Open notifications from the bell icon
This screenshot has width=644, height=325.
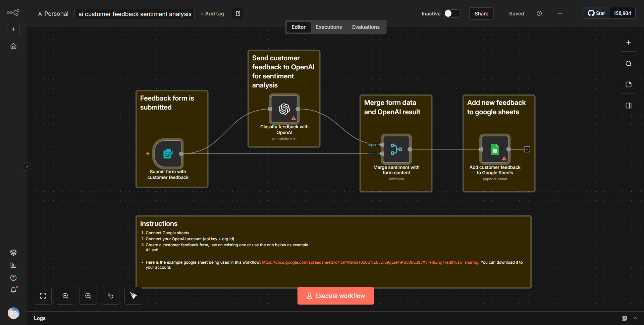coord(13,290)
